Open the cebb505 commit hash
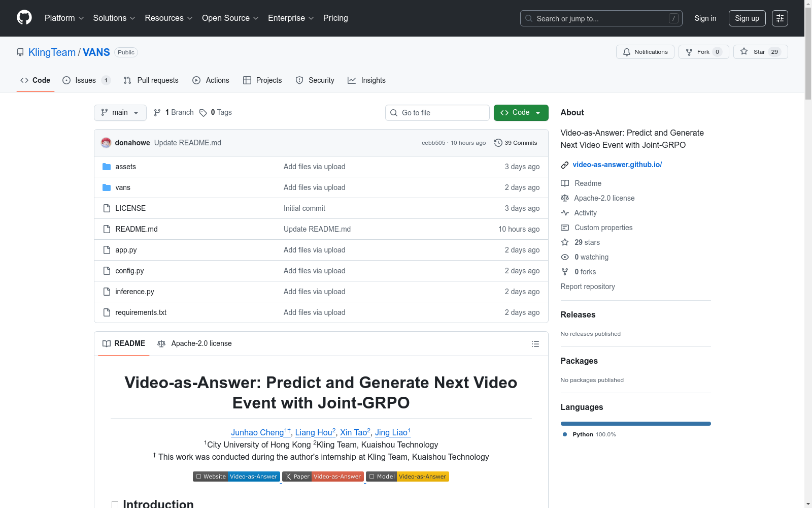Image resolution: width=812 pixels, height=508 pixels. click(433, 143)
